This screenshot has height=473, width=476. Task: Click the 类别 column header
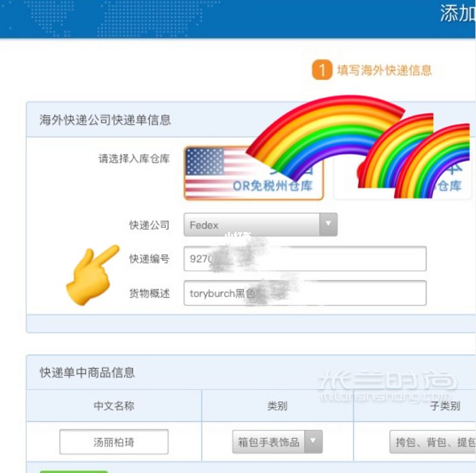[277, 406]
